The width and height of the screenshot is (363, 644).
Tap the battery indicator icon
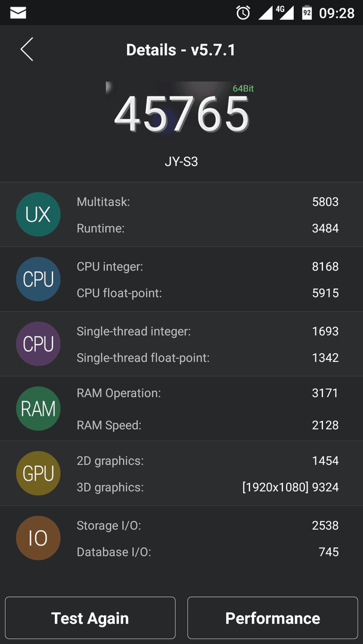307,13
